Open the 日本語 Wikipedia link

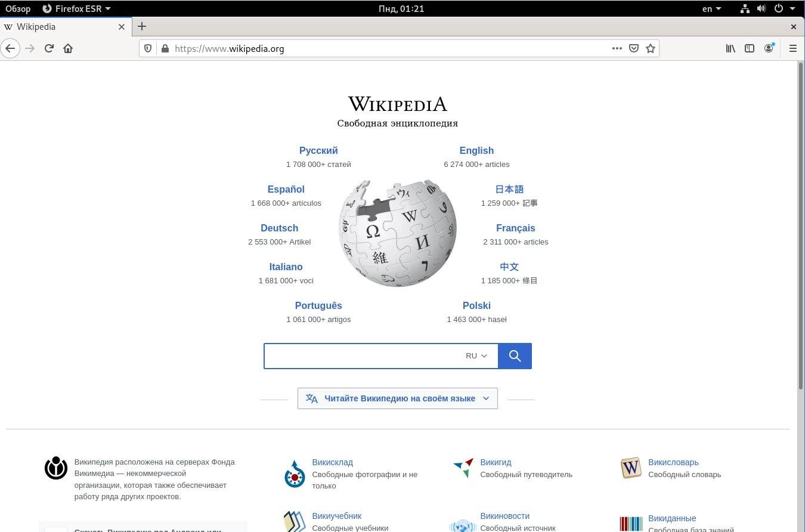click(509, 190)
